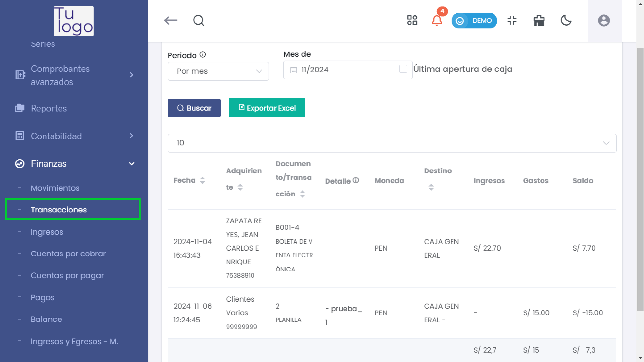
Task: Check Última apertura de caja checkbox
Action: (403, 69)
